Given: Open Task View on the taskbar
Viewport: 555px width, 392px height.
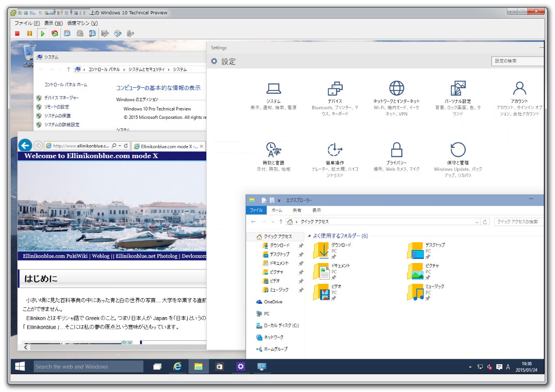Looking at the screenshot, I should click(157, 367).
